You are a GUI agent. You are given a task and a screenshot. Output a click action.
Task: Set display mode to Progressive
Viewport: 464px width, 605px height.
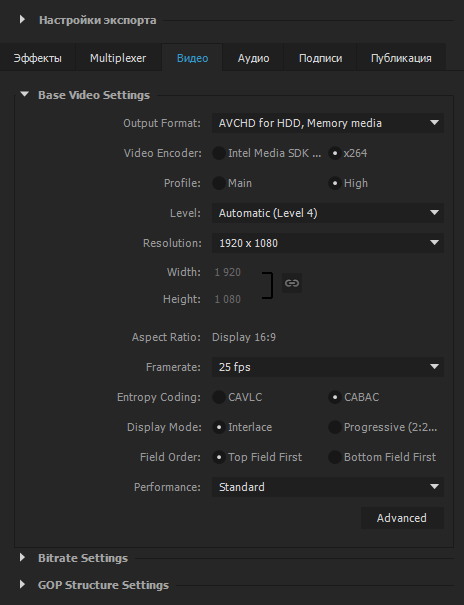pyautogui.click(x=334, y=427)
